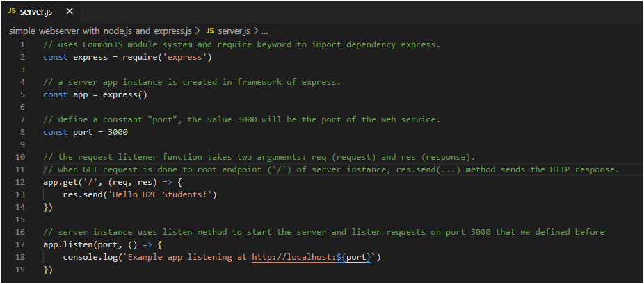Image resolution: width=644 pixels, height=284 pixels.
Task: Select the server.js tab label
Action: coord(35,12)
